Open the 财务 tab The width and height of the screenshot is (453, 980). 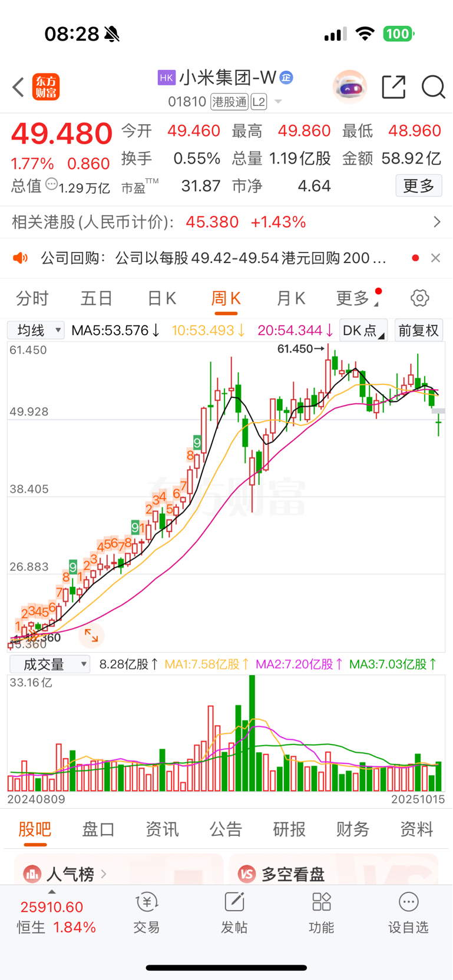[353, 829]
